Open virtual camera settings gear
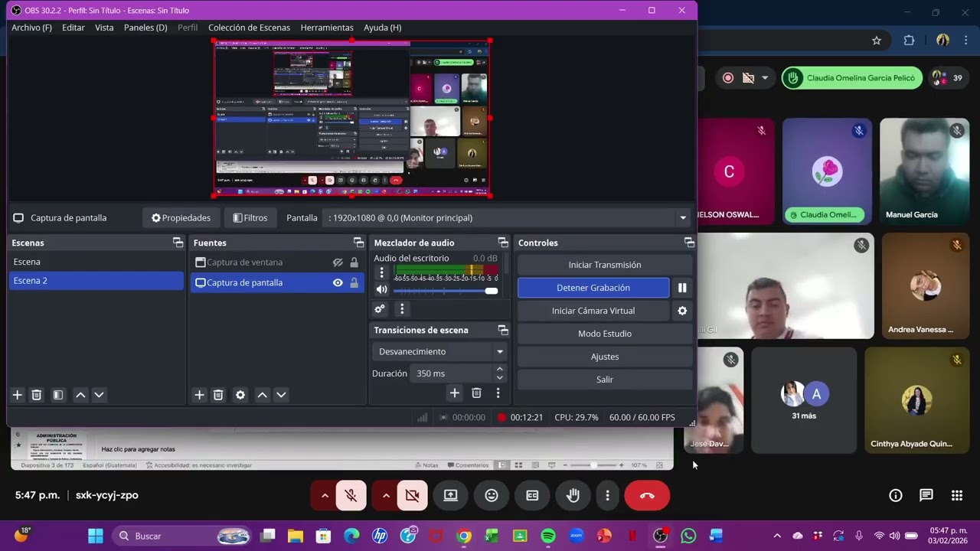This screenshot has height=551, width=980. coord(682,311)
